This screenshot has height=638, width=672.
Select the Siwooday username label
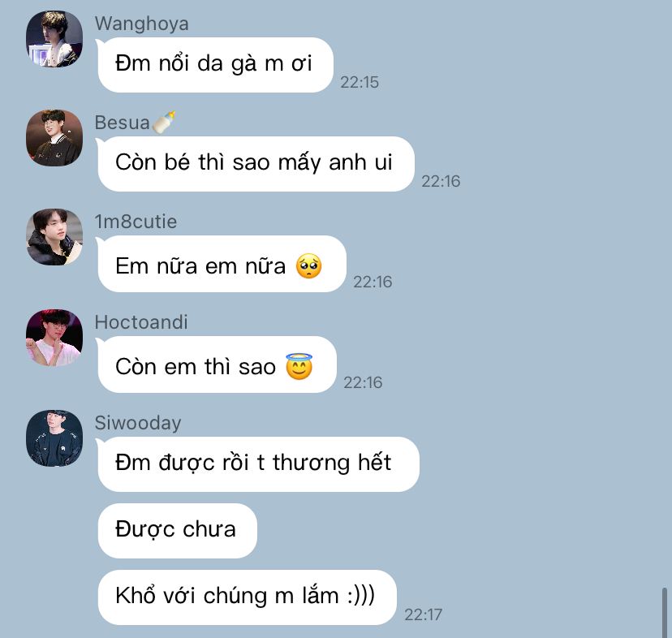click(138, 424)
